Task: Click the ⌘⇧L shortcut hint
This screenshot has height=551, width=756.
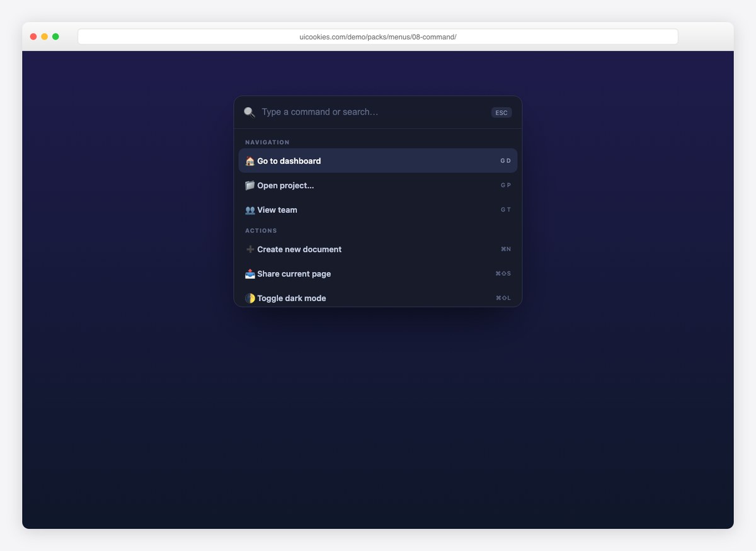Action: [503, 298]
